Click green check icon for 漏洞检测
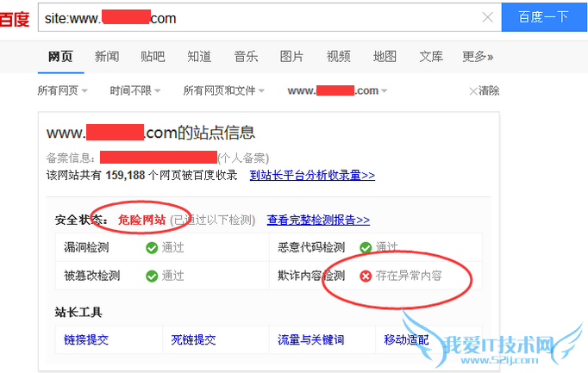Image resolution: width=588 pixels, height=373 pixels. pos(152,247)
